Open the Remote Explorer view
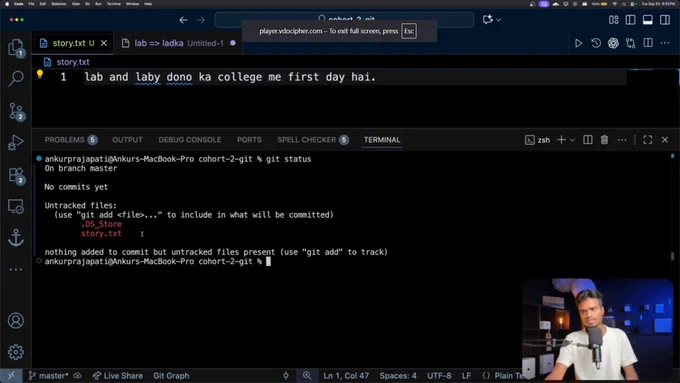The width and height of the screenshot is (680, 383). point(16,206)
